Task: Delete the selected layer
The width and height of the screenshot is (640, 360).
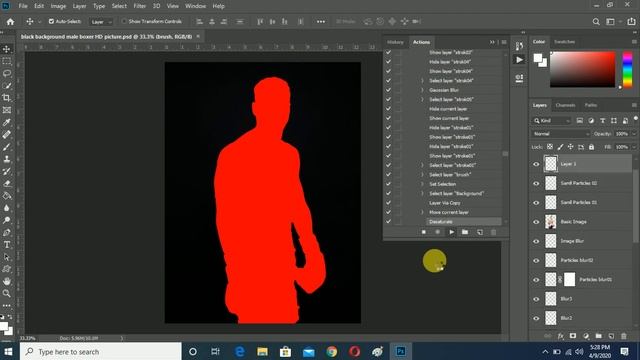Action: point(624,336)
